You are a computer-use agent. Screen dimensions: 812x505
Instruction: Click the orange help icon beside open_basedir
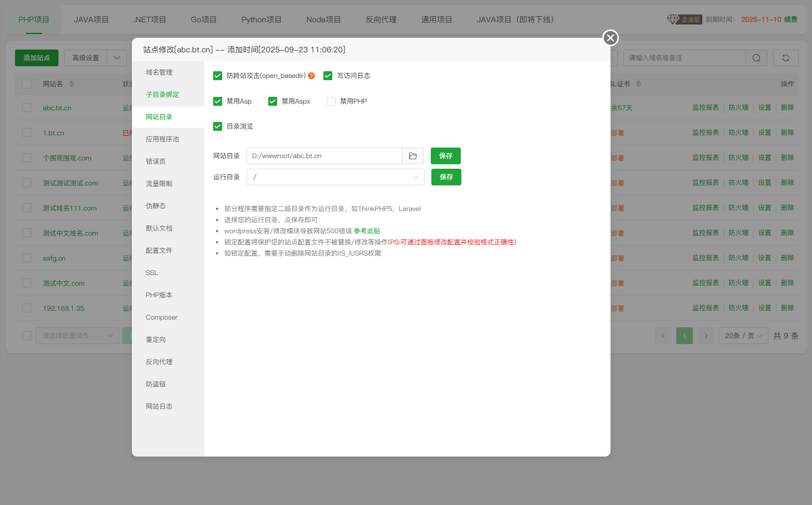click(311, 76)
